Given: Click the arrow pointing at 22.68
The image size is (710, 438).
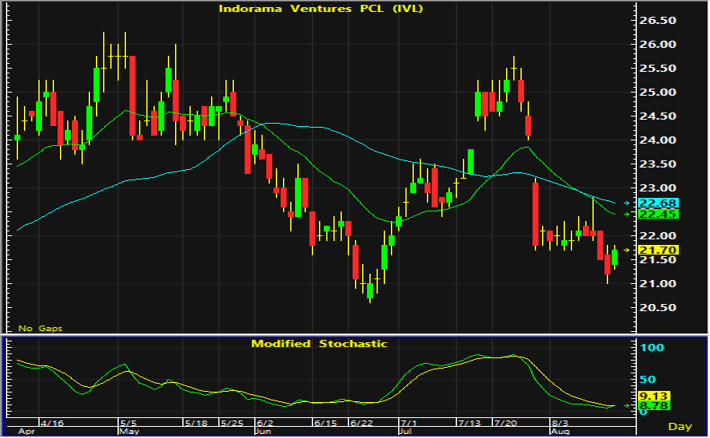Looking at the screenshot, I should click(627, 203).
